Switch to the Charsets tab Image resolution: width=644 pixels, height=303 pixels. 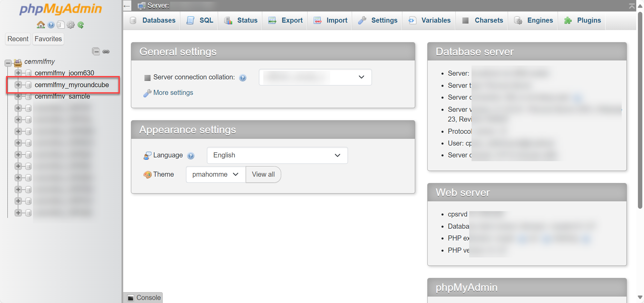482,21
